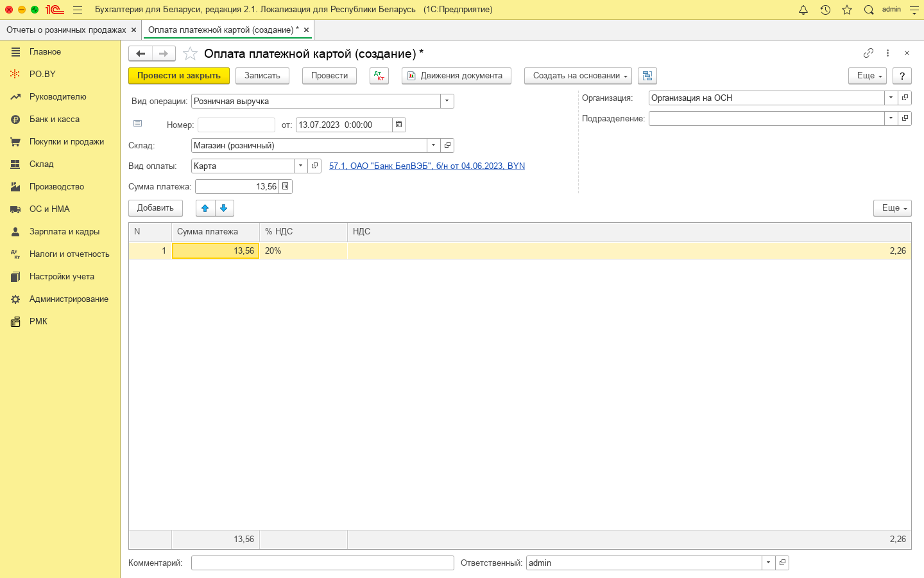Viewport: 924px width, 578px height.
Task: Click the Дт/Кт postings icon in toolbar
Action: click(x=379, y=76)
